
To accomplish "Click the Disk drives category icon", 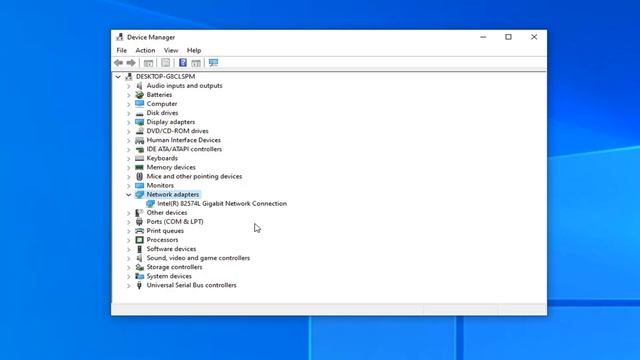I will pos(139,113).
